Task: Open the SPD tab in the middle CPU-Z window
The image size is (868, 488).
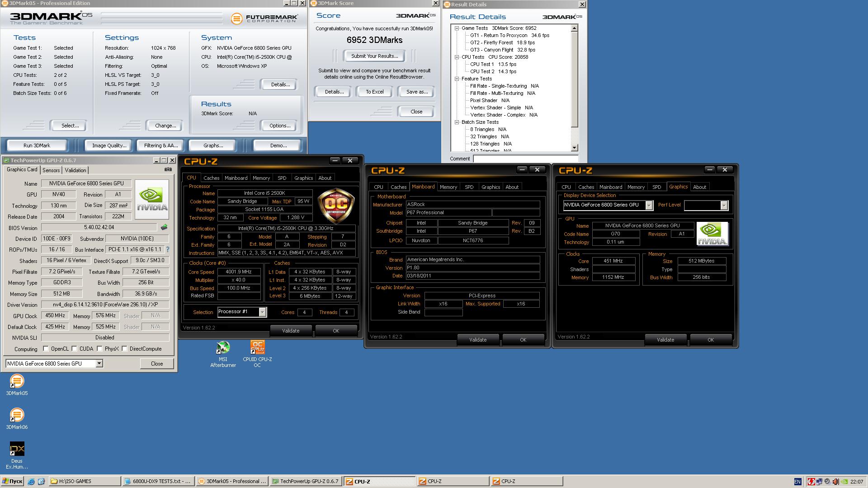Action: point(469,187)
